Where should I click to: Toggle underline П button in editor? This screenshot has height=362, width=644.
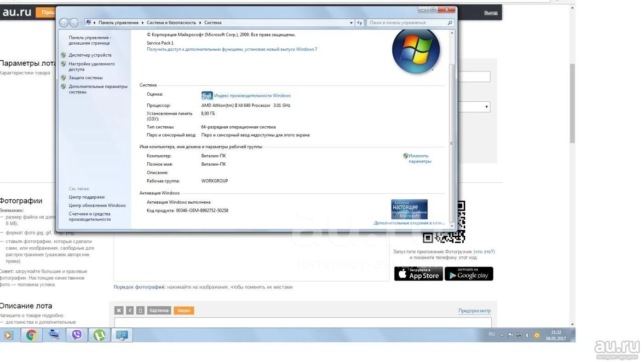click(141, 310)
